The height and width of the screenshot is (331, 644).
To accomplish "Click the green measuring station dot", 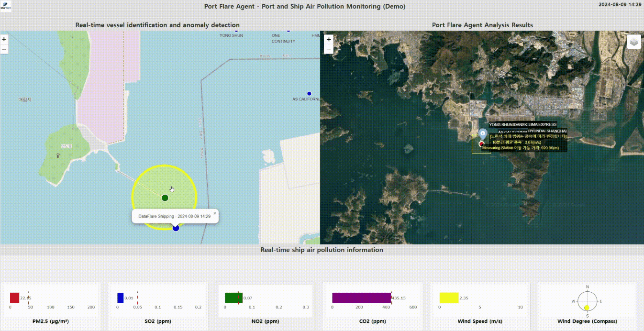I will (165, 198).
